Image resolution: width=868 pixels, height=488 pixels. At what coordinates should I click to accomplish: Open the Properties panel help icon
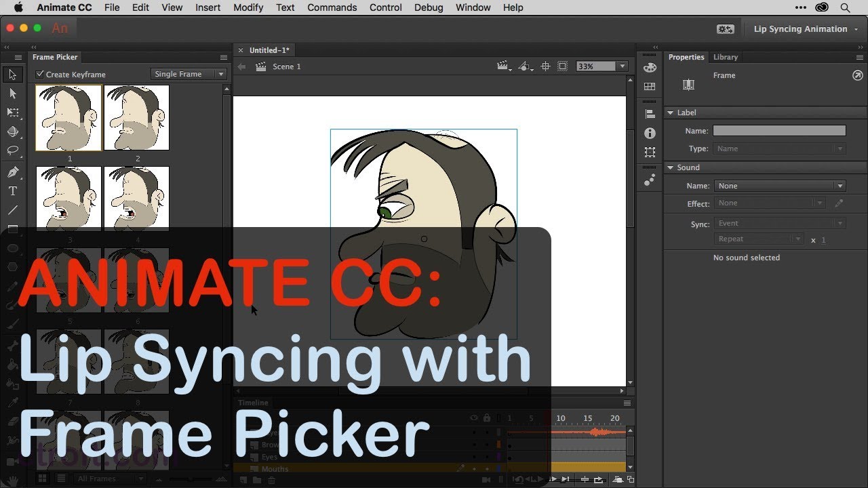pos(857,76)
